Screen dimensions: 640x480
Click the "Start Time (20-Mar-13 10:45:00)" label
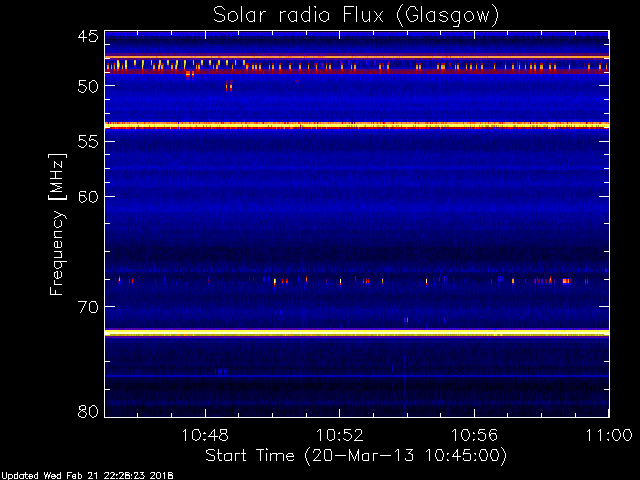pyautogui.click(x=356, y=456)
